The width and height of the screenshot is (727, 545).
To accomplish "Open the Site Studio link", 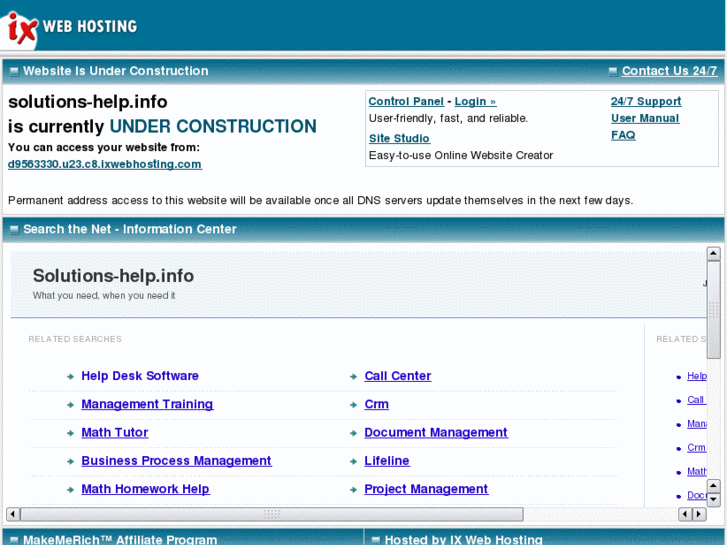I will click(399, 138).
